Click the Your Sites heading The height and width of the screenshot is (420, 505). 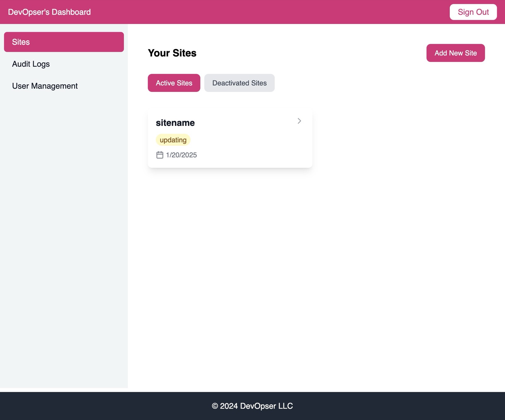click(172, 53)
